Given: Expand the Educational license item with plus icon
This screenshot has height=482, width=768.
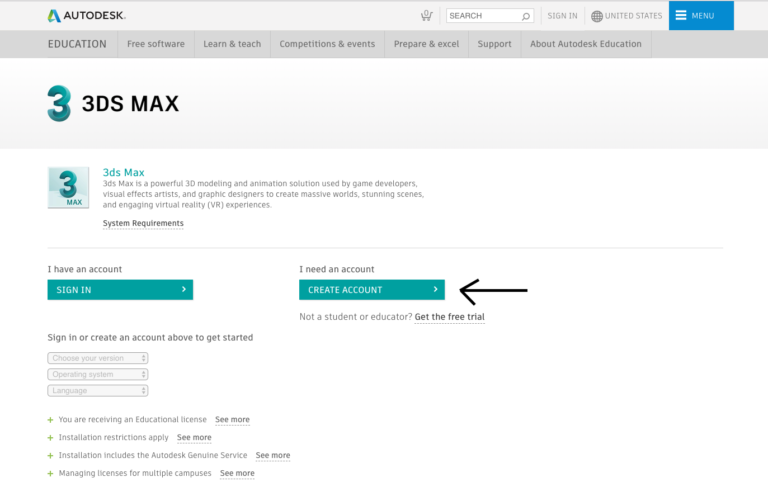Looking at the screenshot, I should coord(50,420).
